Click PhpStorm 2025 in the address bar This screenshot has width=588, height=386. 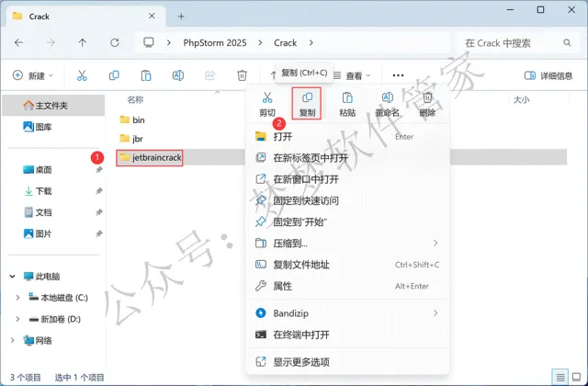pyautogui.click(x=215, y=43)
